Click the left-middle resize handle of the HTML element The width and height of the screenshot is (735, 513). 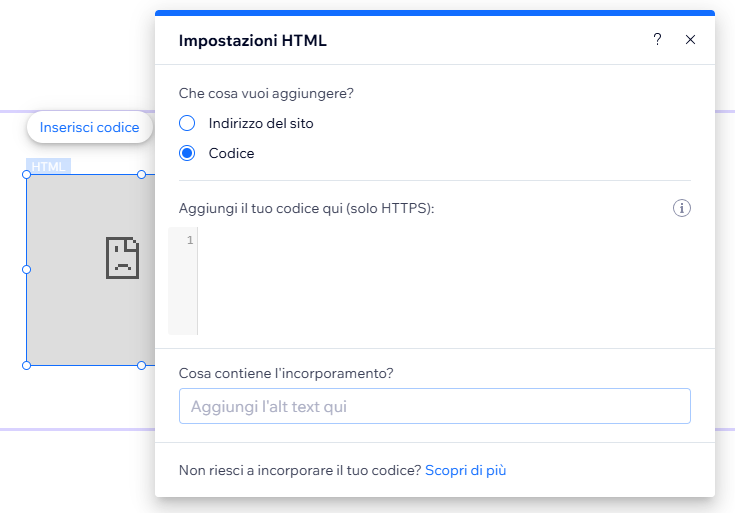pyautogui.click(x=27, y=269)
